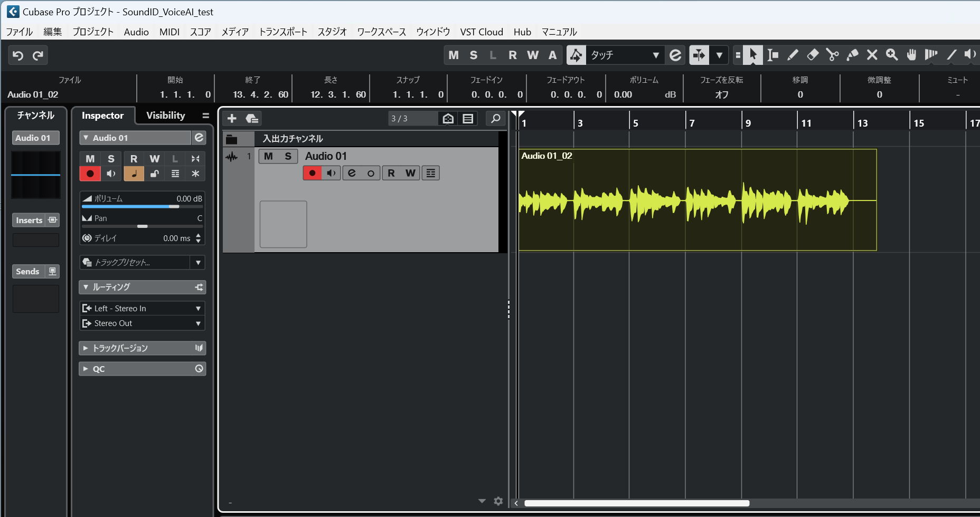Open the MIDI menu
The width and height of the screenshot is (980, 517).
click(x=169, y=32)
